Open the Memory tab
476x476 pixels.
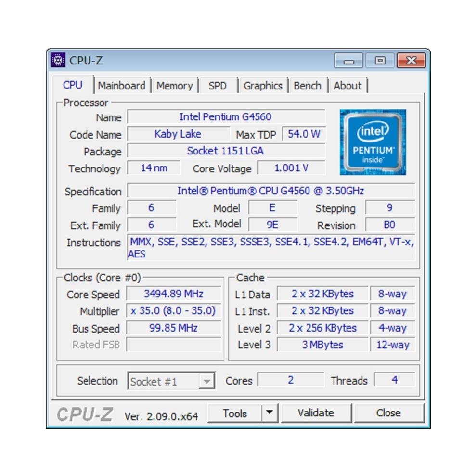(x=175, y=85)
